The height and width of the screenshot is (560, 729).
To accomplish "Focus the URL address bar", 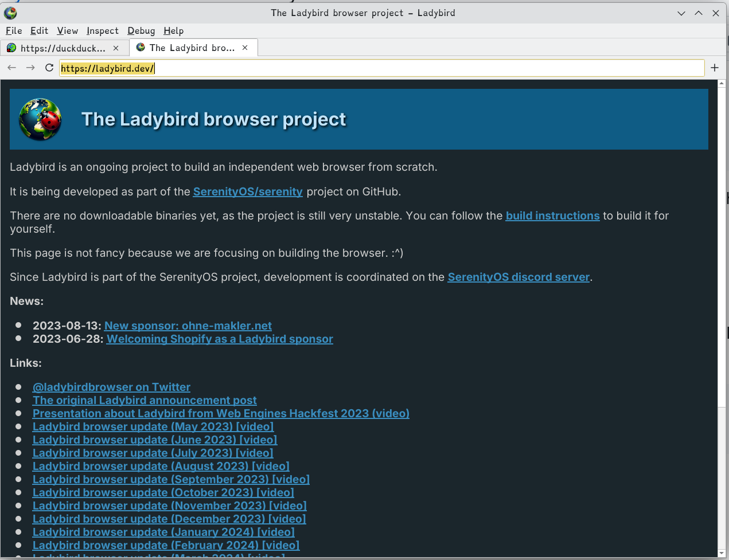I will pos(381,68).
